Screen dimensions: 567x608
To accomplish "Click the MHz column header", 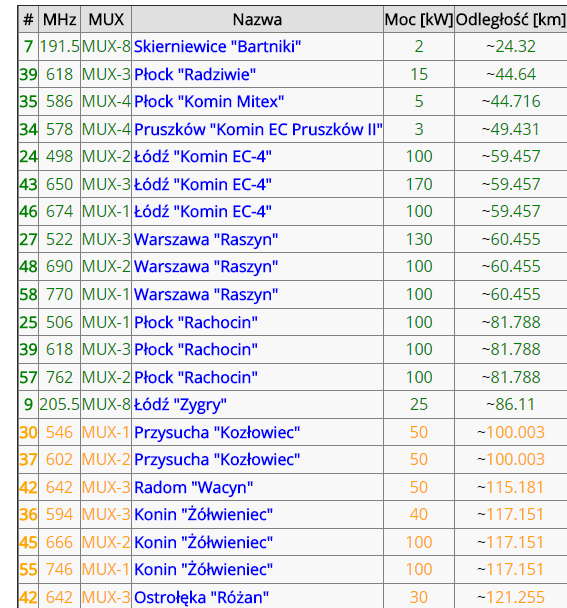I will click(x=59, y=19).
